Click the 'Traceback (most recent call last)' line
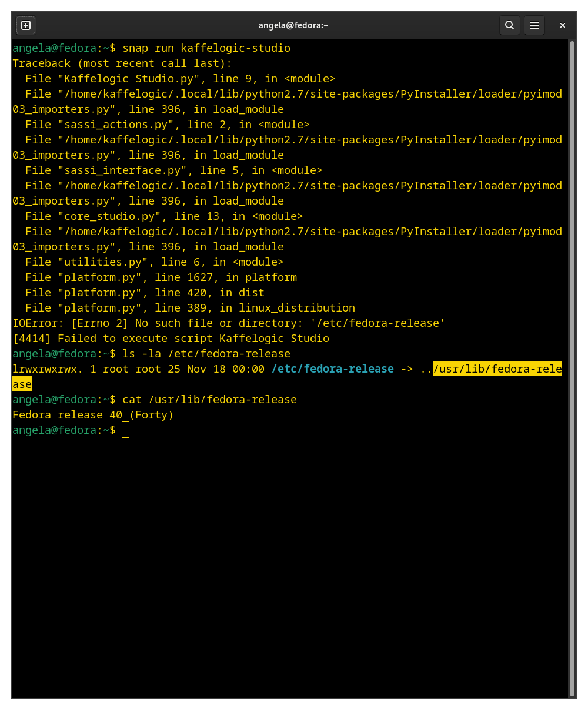The image size is (588, 710). pos(122,63)
